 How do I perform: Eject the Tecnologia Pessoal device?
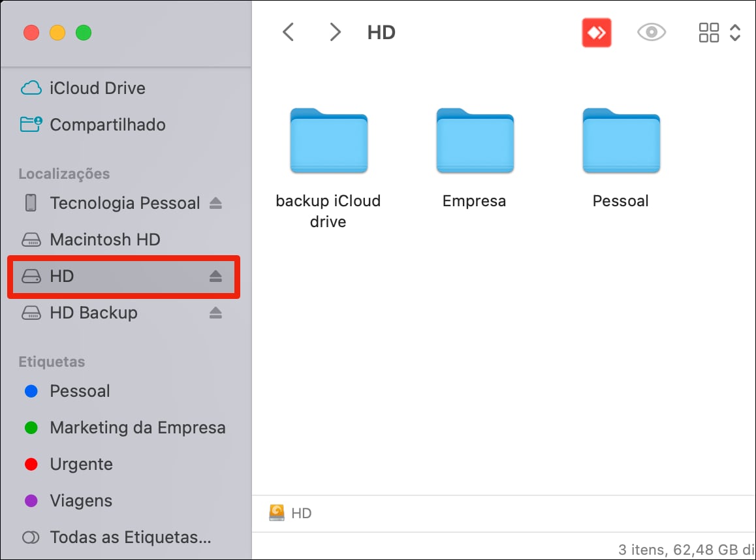216,204
